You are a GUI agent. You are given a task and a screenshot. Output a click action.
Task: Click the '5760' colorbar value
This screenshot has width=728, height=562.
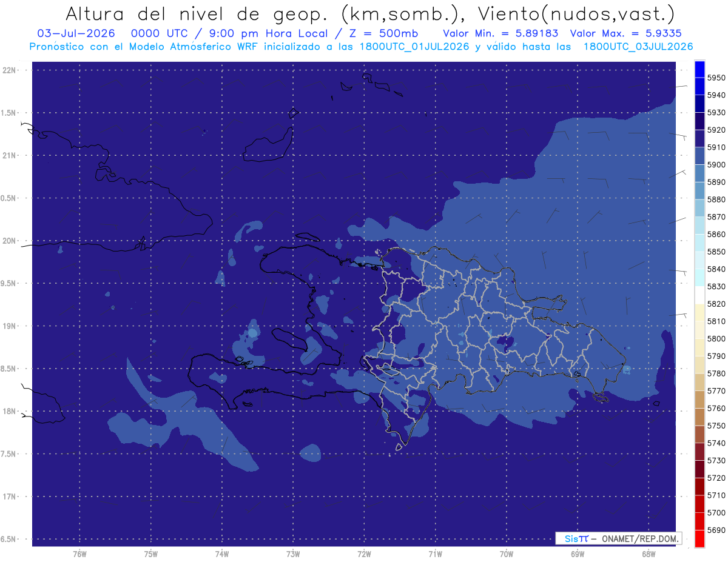pos(716,408)
